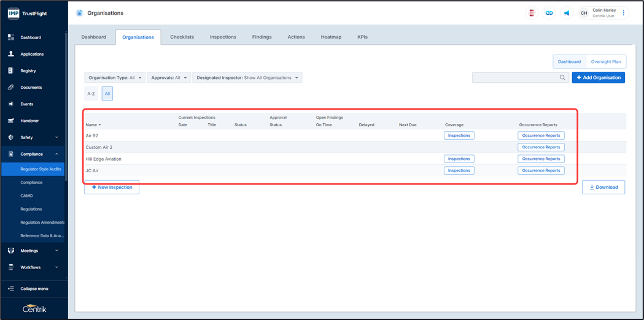
Task: Click the Documents paperclip icon
Action: pos(11,87)
